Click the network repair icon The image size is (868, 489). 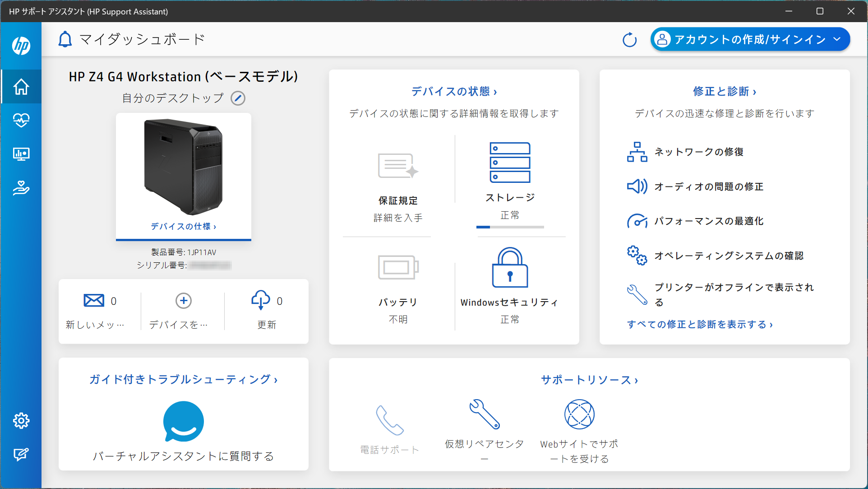637,152
